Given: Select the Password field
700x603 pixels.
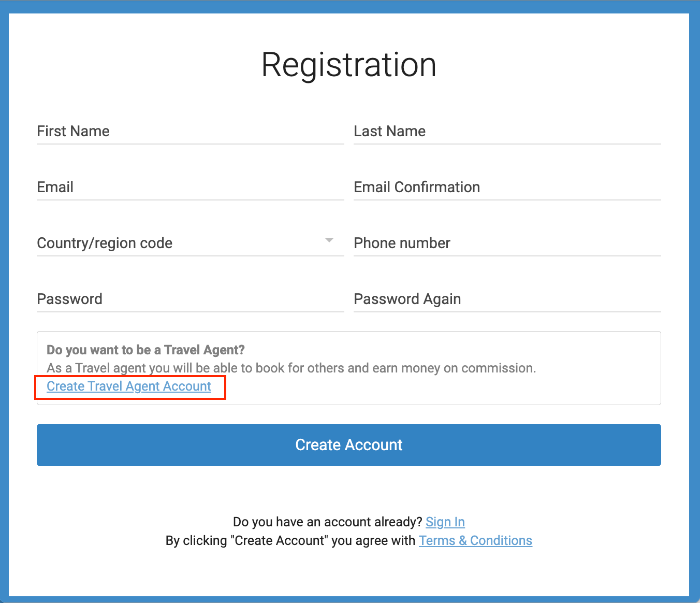Looking at the screenshot, I should (190, 299).
